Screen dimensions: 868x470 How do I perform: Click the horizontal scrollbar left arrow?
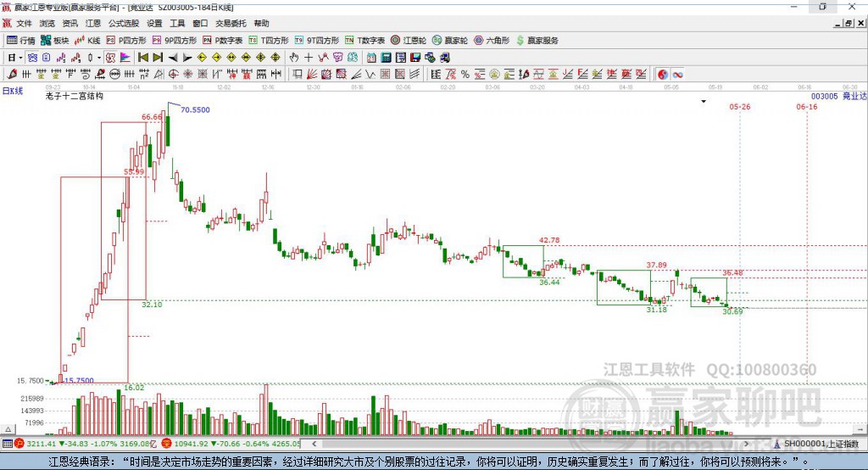[x=314, y=444]
